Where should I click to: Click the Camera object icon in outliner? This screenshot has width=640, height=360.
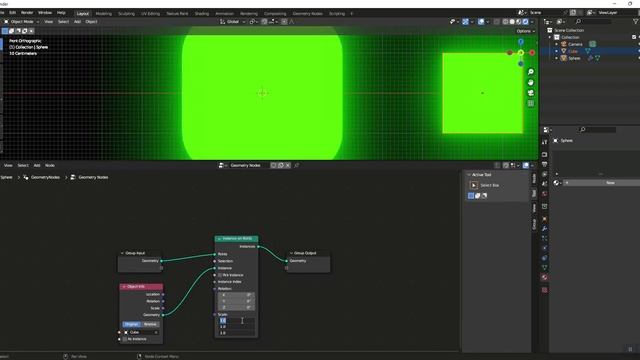click(x=564, y=44)
